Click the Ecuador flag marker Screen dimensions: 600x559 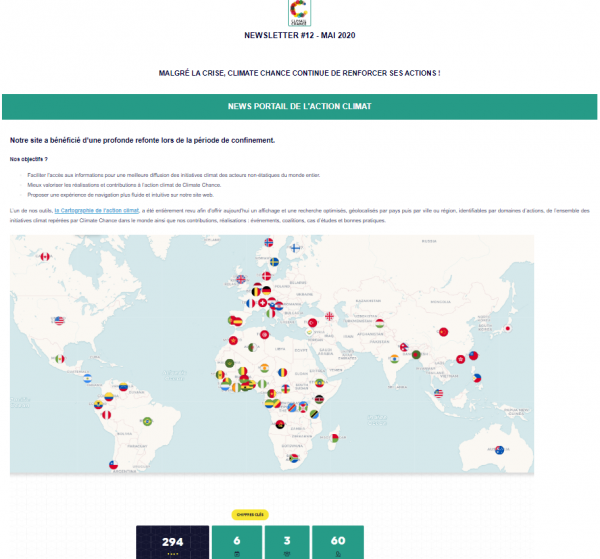(x=98, y=405)
